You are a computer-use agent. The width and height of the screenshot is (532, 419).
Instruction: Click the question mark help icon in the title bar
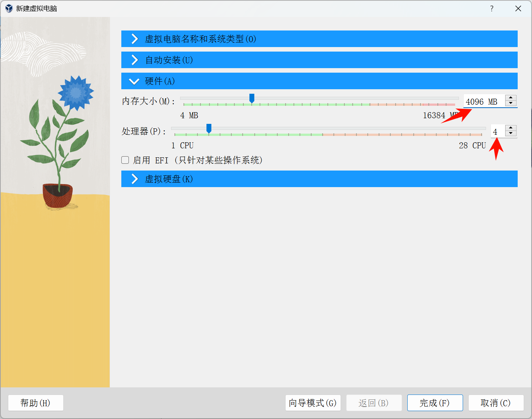pyautogui.click(x=492, y=9)
